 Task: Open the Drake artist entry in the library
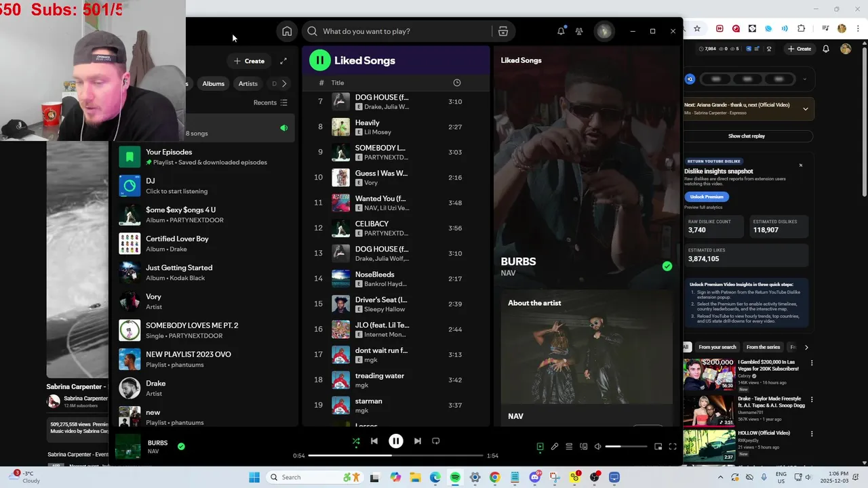point(202,388)
